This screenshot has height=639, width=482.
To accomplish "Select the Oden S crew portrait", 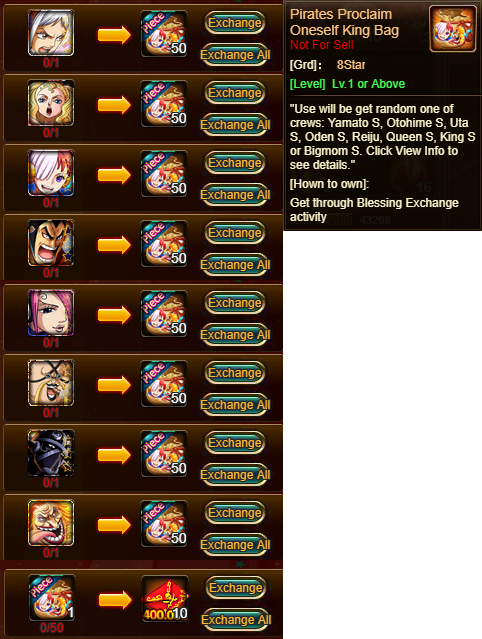I will tap(51, 243).
